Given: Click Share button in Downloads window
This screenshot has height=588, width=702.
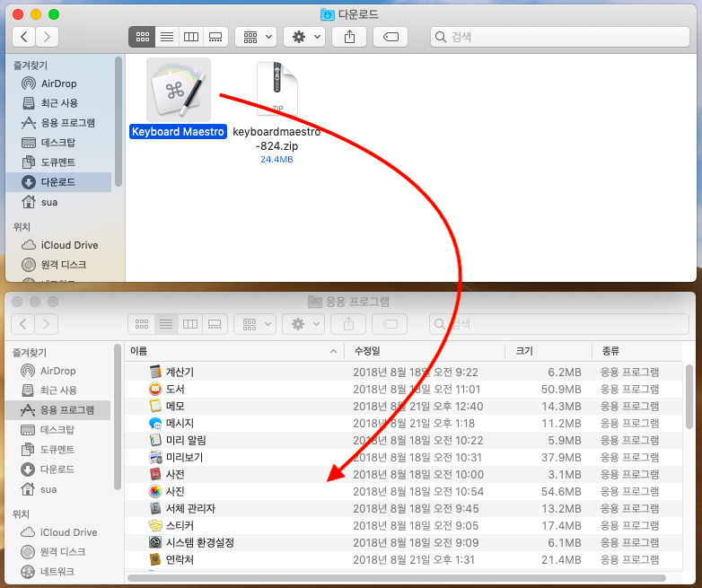Looking at the screenshot, I should (x=349, y=37).
